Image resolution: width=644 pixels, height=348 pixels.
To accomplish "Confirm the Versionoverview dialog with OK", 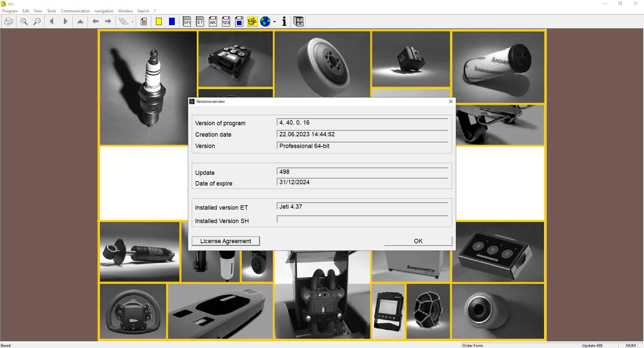I will (x=418, y=241).
